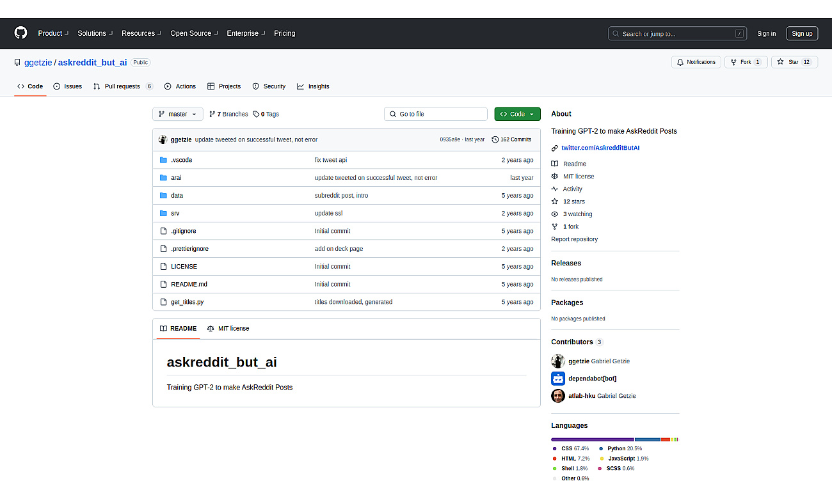Screen dimensions: 832x504
Task: Open the README.md file
Action: (189, 284)
